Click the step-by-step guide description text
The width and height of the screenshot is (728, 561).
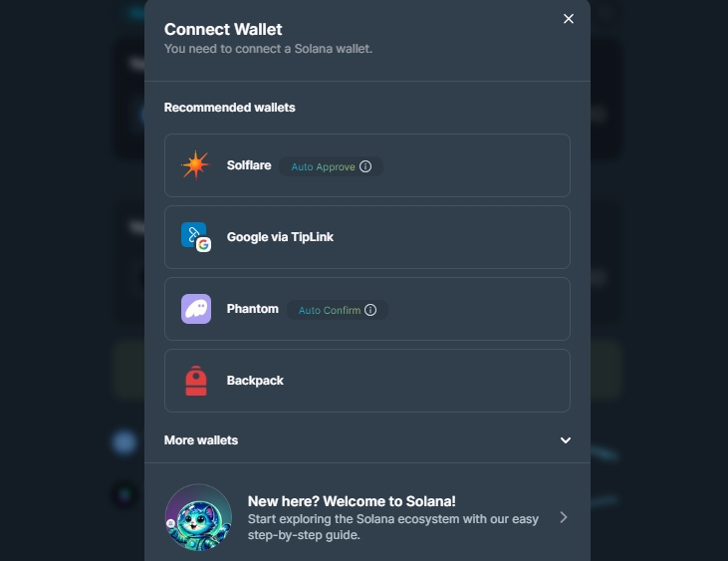point(392,527)
